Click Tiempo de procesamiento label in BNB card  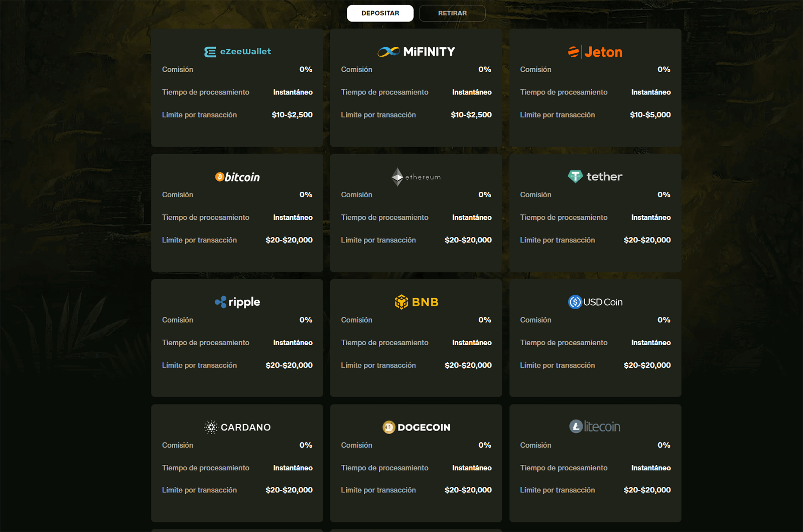click(385, 343)
